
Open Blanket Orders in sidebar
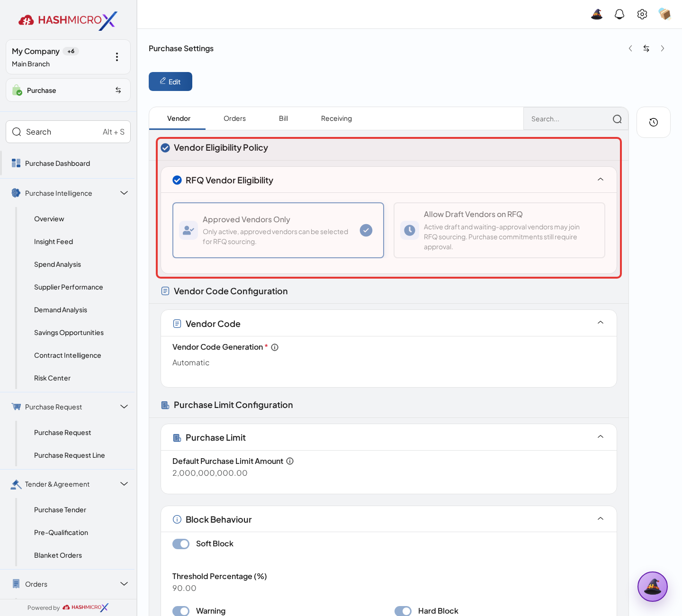58,555
